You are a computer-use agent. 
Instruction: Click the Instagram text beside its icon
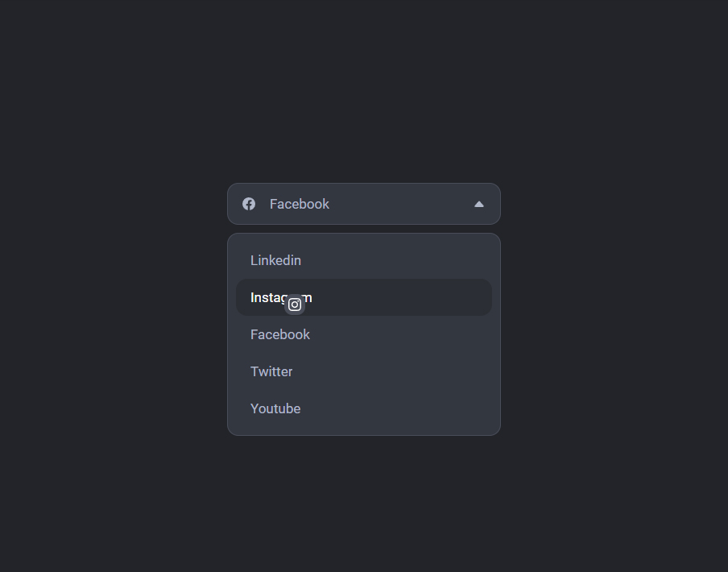click(281, 297)
